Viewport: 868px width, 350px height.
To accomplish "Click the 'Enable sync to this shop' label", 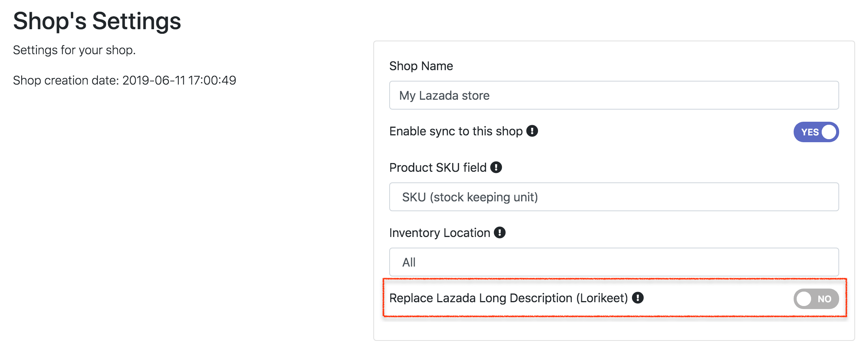I will coord(456,131).
